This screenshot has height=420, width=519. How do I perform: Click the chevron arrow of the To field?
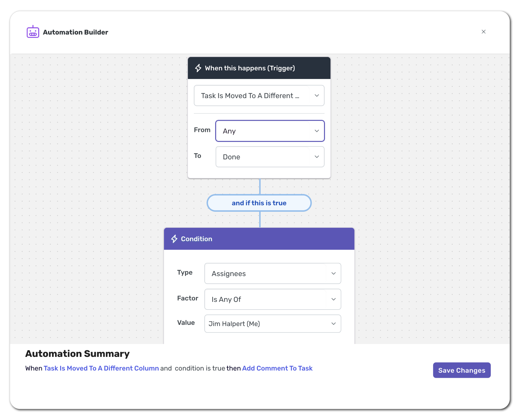317,157
